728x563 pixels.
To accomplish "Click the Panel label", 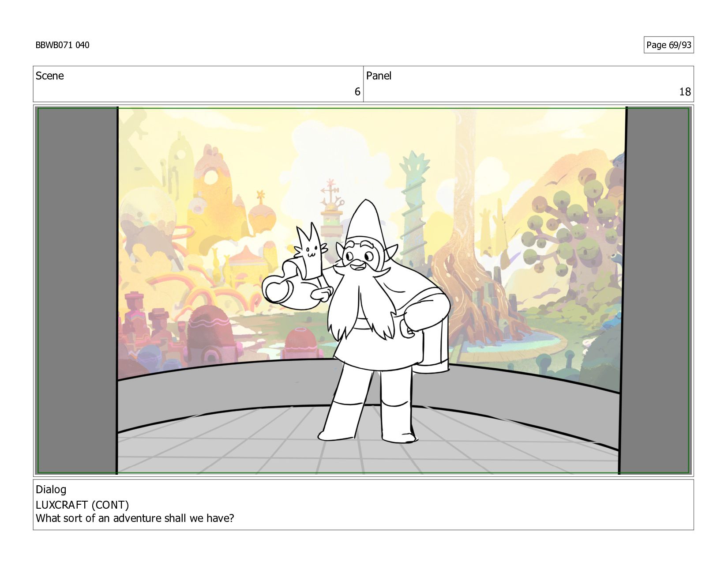I will point(379,76).
